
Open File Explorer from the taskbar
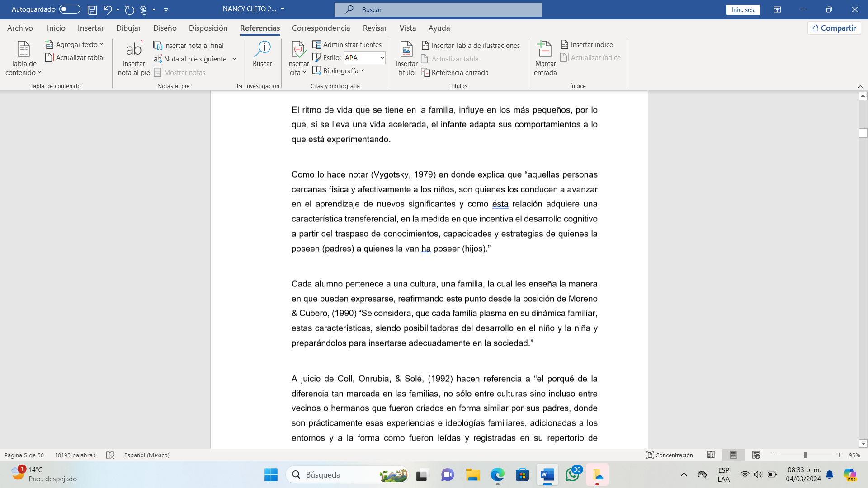coord(473,475)
